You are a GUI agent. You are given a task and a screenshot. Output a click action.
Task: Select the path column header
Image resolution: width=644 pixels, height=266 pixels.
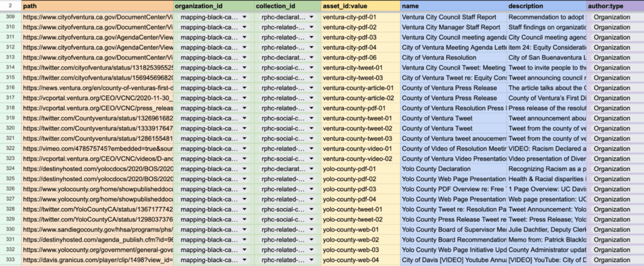pyautogui.click(x=97, y=6)
